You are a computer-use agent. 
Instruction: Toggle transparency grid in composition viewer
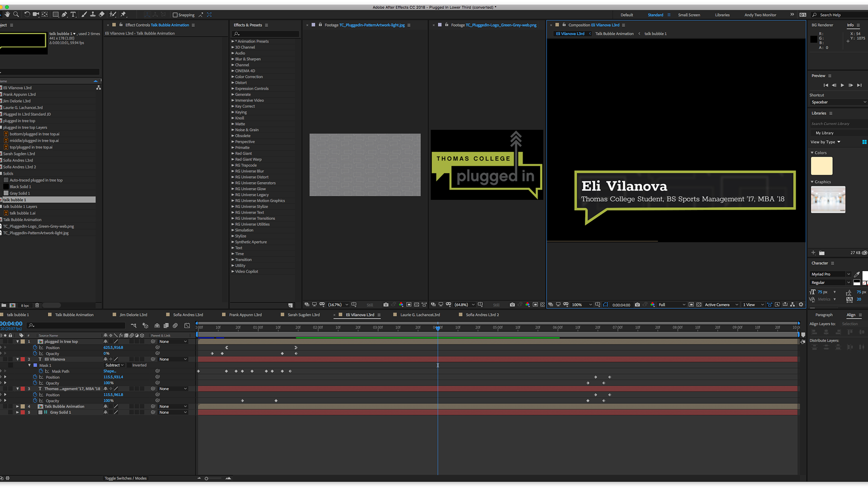tap(699, 305)
